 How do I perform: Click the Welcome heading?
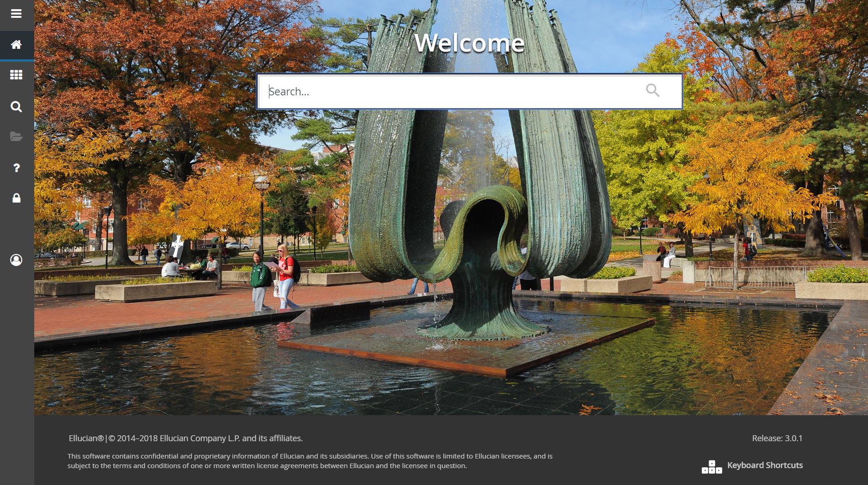point(469,42)
